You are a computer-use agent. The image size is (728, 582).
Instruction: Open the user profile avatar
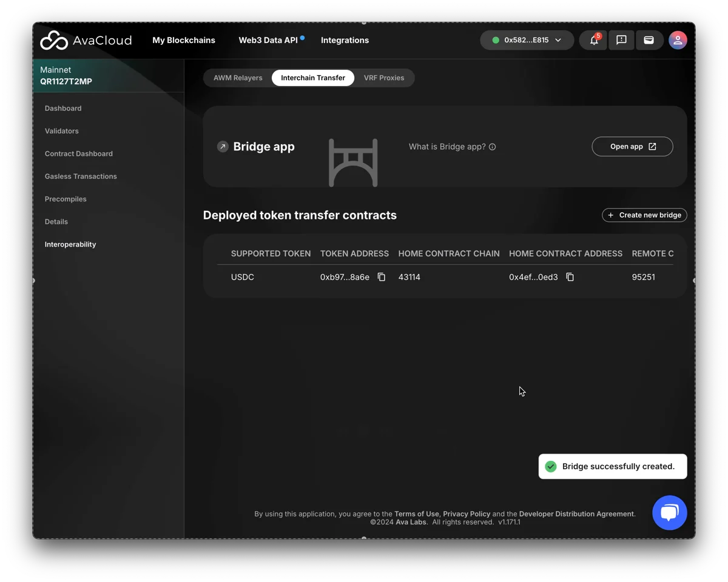pos(678,40)
